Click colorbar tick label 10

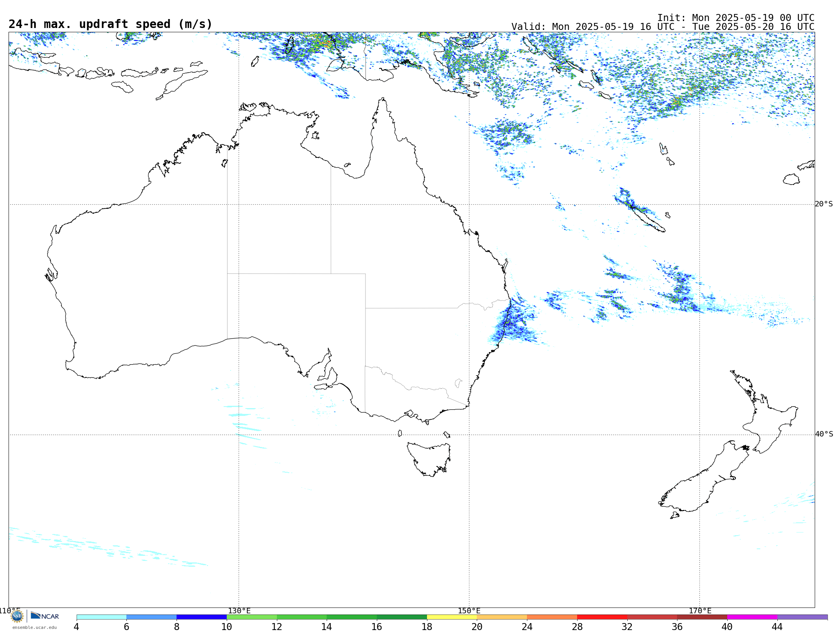click(227, 627)
